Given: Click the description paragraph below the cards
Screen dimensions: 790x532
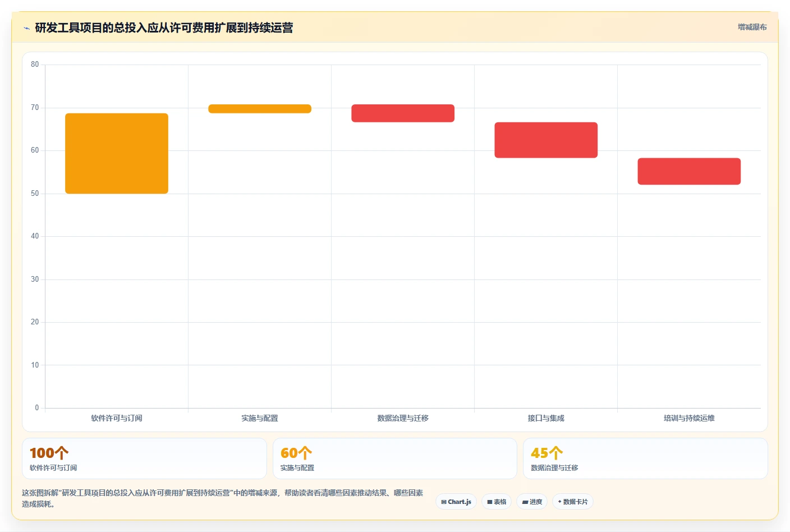Looking at the screenshot, I should 223,498.
